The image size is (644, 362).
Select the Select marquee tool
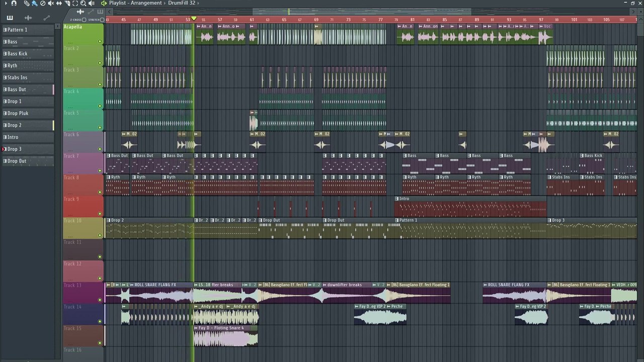(75, 3)
